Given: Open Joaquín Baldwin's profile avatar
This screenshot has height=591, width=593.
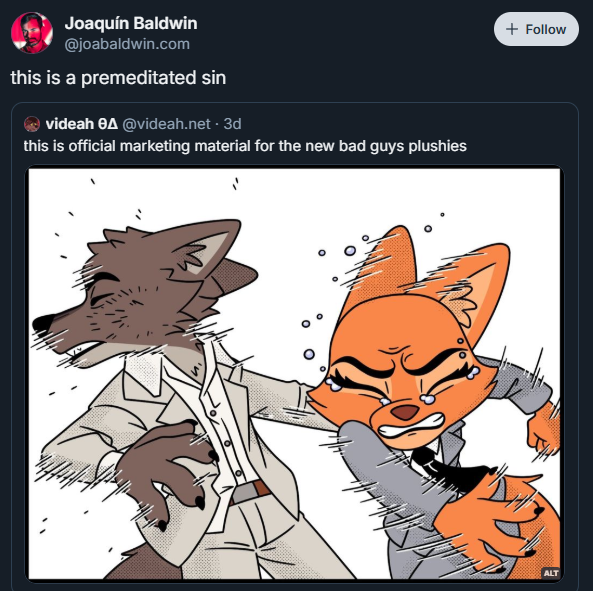Looking at the screenshot, I should coord(32,33).
